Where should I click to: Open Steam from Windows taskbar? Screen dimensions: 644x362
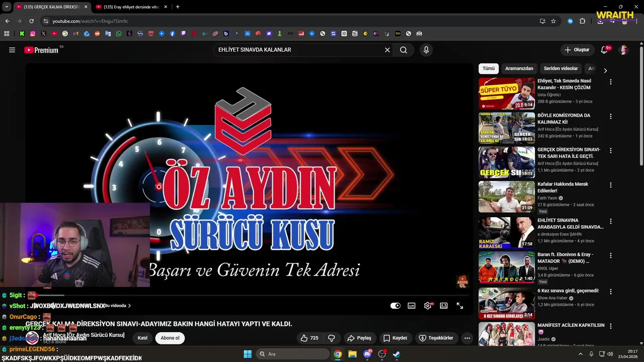pos(396,354)
